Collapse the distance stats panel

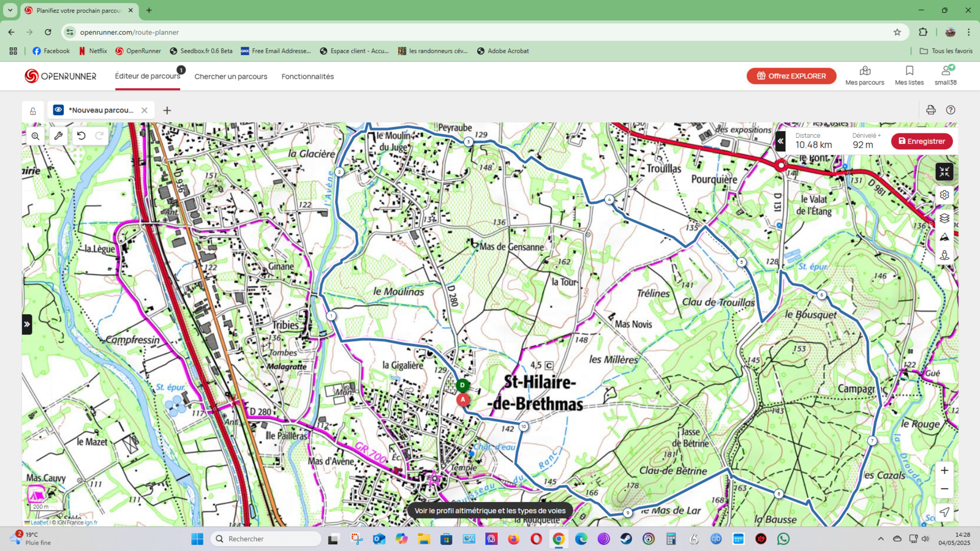tap(780, 141)
